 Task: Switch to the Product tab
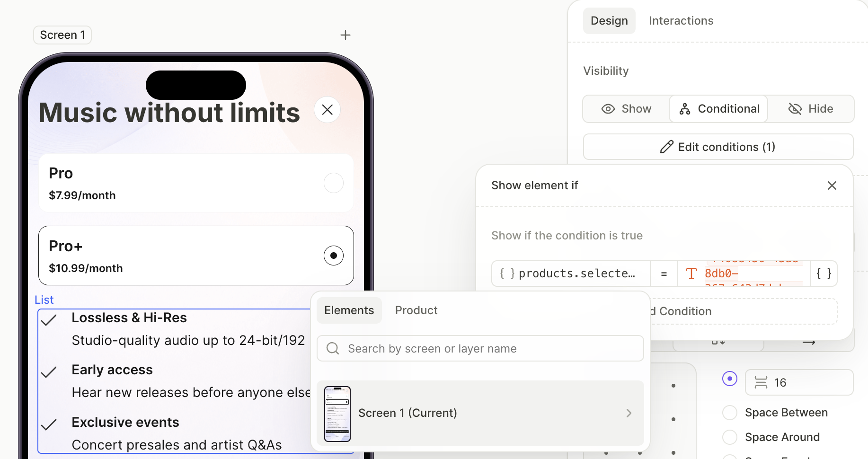point(416,310)
